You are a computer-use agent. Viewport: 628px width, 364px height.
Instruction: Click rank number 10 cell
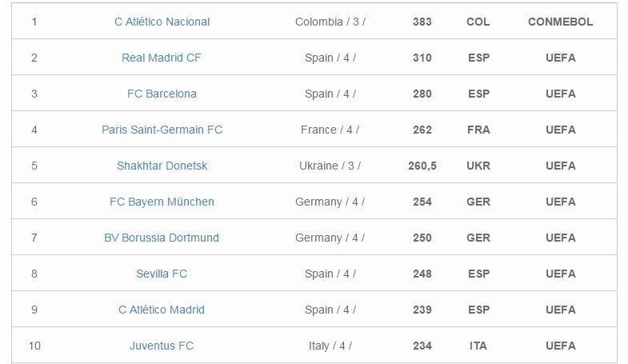pos(34,346)
